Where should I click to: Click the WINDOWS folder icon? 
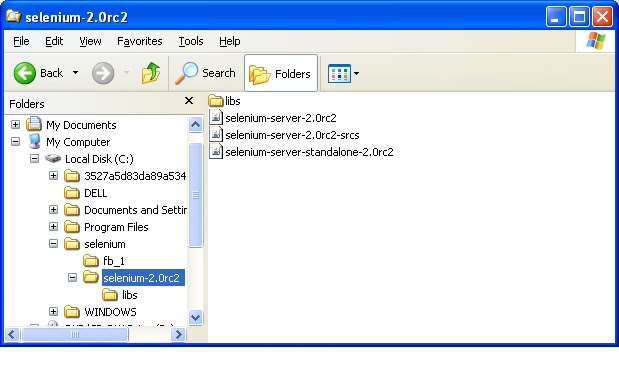pyautogui.click(x=72, y=311)
